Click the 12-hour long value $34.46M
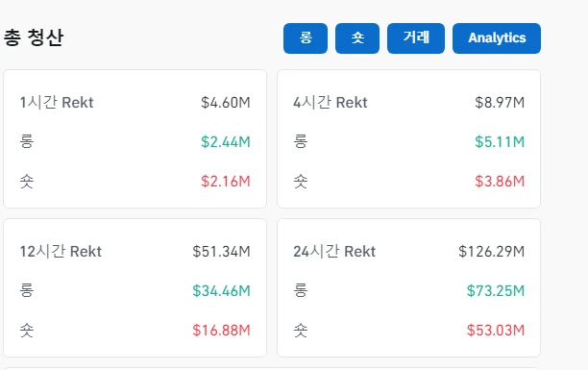 pos(221,291)
